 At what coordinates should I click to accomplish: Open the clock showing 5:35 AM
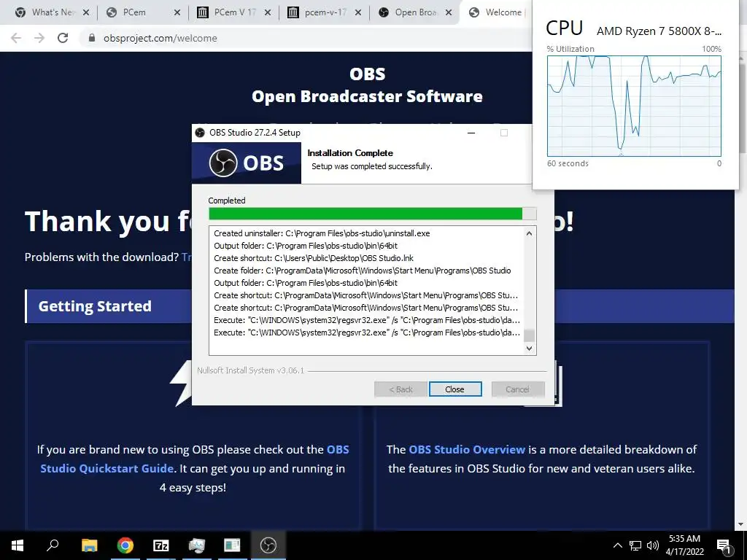[684, 545]
